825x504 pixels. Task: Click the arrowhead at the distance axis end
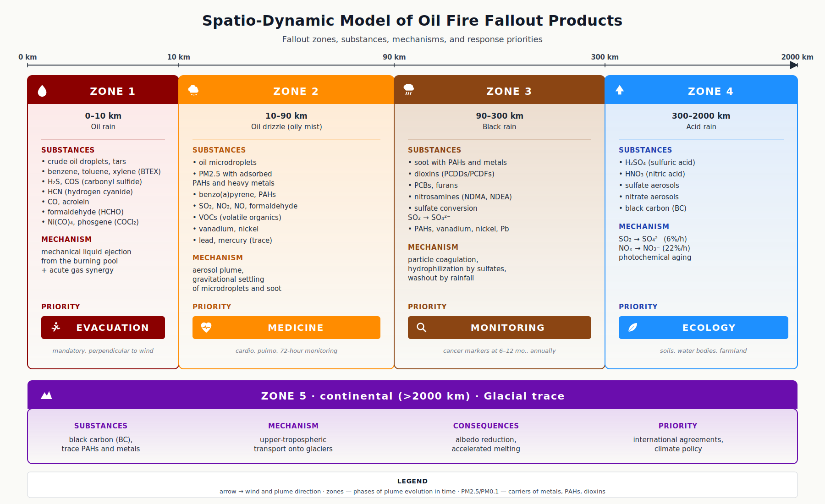click(794, 65)
